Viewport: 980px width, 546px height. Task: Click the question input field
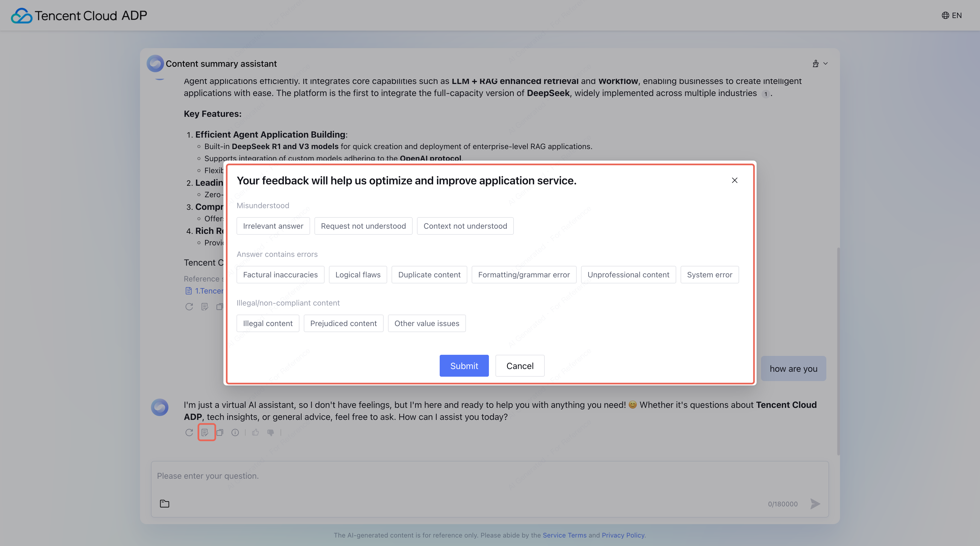(x=457, y=476)
